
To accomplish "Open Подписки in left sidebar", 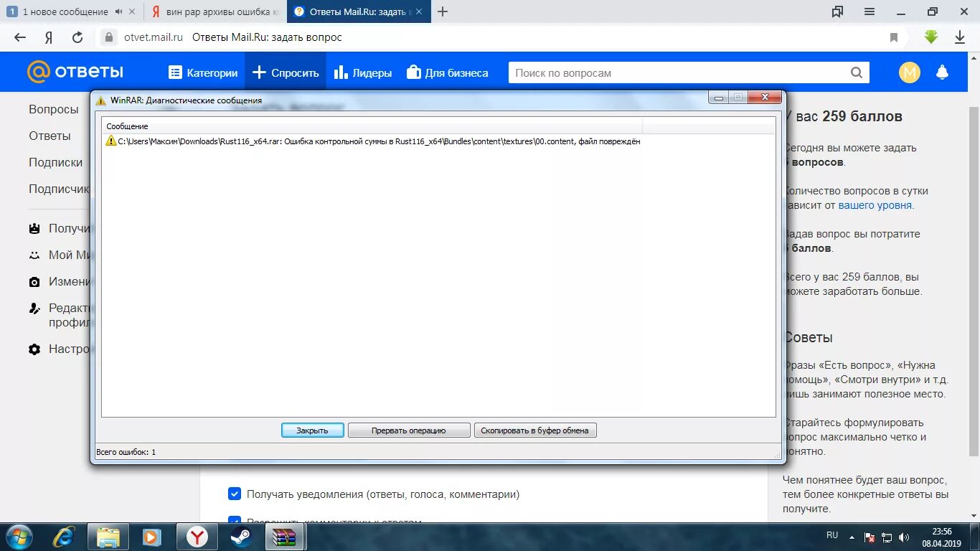I will coord(56,163).
